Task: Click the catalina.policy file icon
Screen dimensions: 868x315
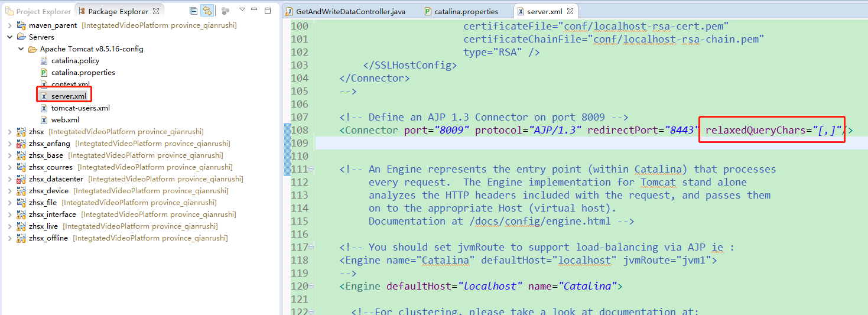Action: pyautogui.click(x=44, y=60)
